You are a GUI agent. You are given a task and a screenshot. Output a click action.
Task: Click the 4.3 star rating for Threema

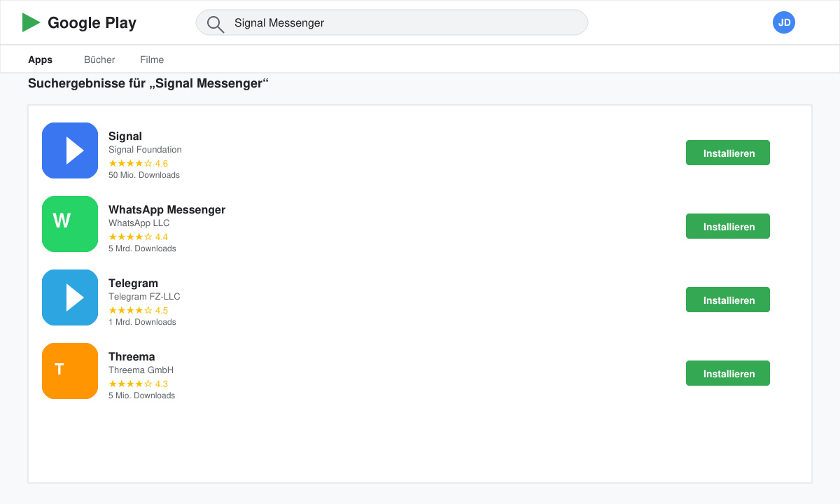pyautogui.click(x=138, y=384)
